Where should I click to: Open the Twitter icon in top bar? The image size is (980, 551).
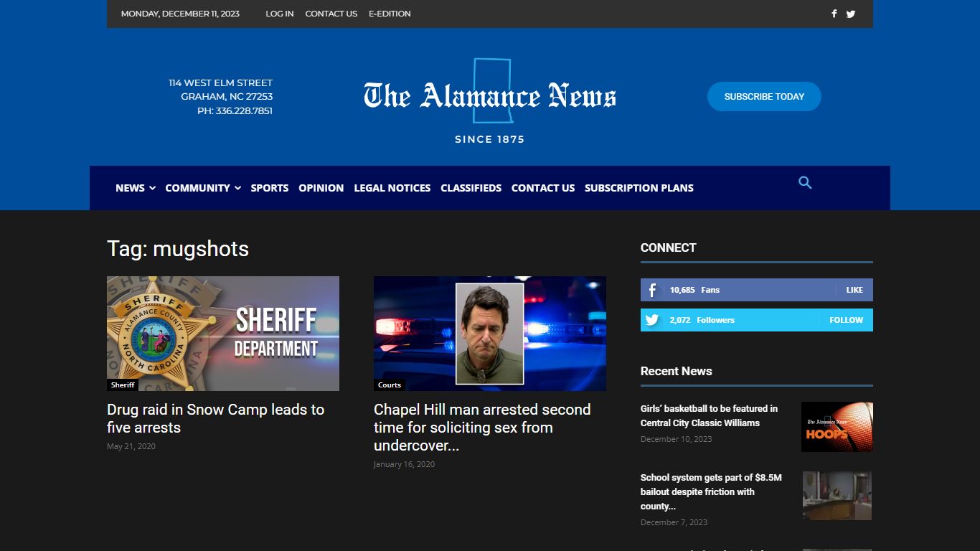tap(851, 14)
